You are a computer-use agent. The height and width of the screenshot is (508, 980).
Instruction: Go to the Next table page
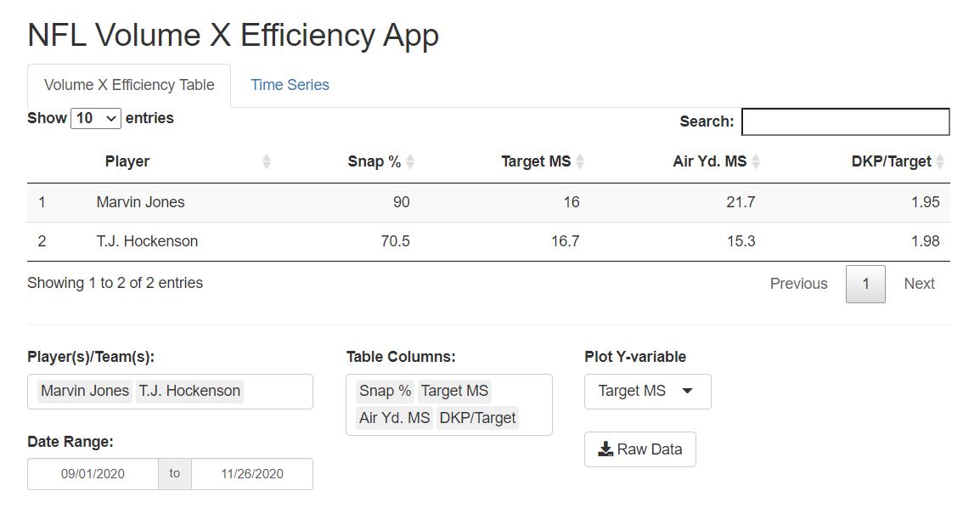click(919, 284)
